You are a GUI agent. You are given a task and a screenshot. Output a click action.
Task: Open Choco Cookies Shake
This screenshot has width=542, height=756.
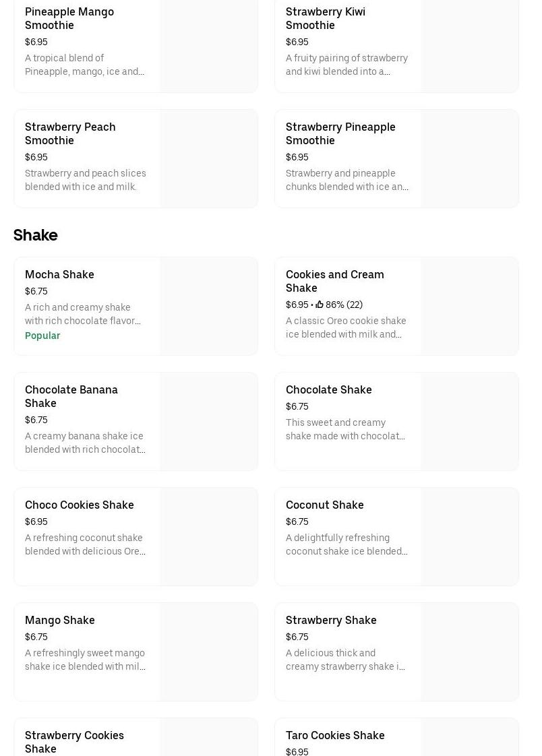79,505
